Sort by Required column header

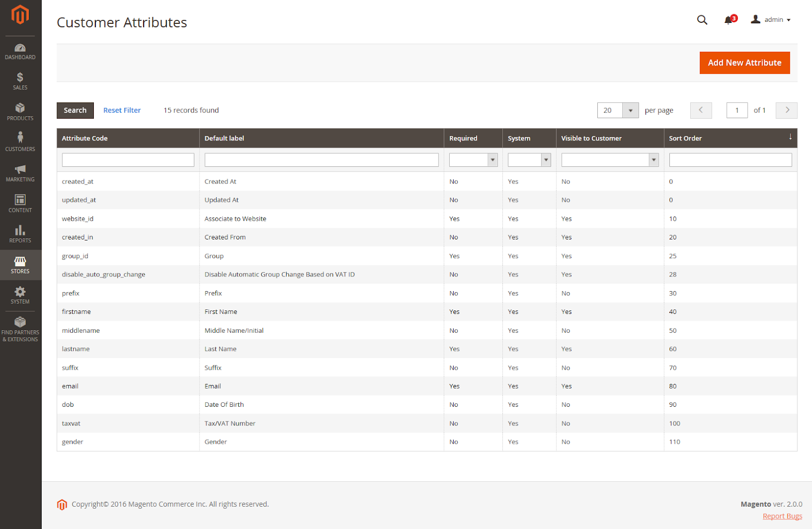(473, 138)
